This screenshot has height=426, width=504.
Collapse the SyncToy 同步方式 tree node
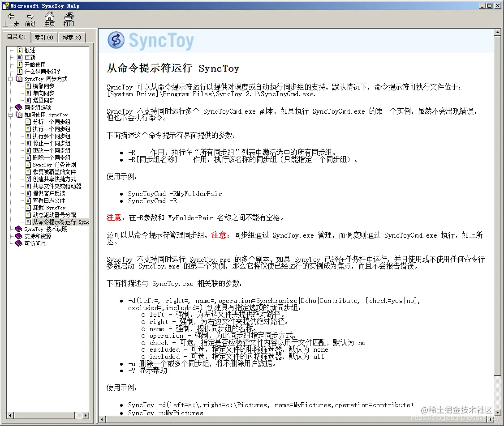[x=10, y=79]
